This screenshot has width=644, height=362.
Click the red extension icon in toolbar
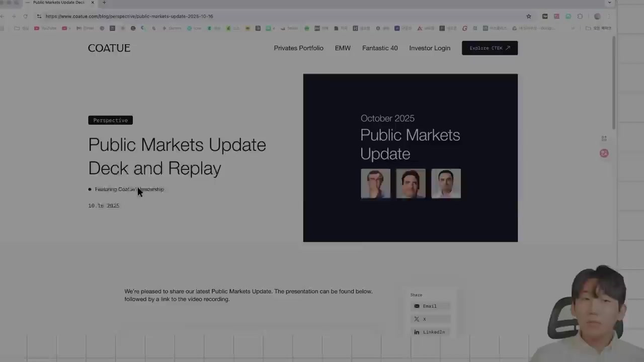(x=556, y=16)
